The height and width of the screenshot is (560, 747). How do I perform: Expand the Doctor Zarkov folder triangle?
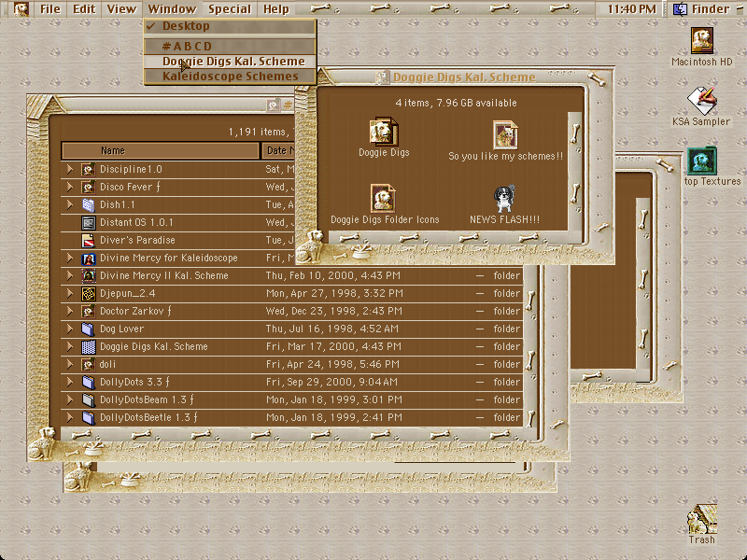click(69, 311)
